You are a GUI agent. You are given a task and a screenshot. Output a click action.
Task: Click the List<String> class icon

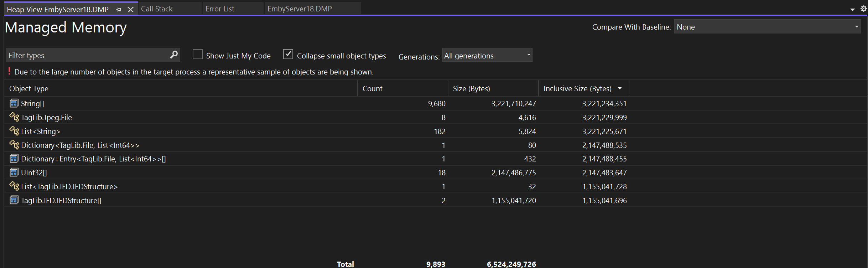point(14,131)
